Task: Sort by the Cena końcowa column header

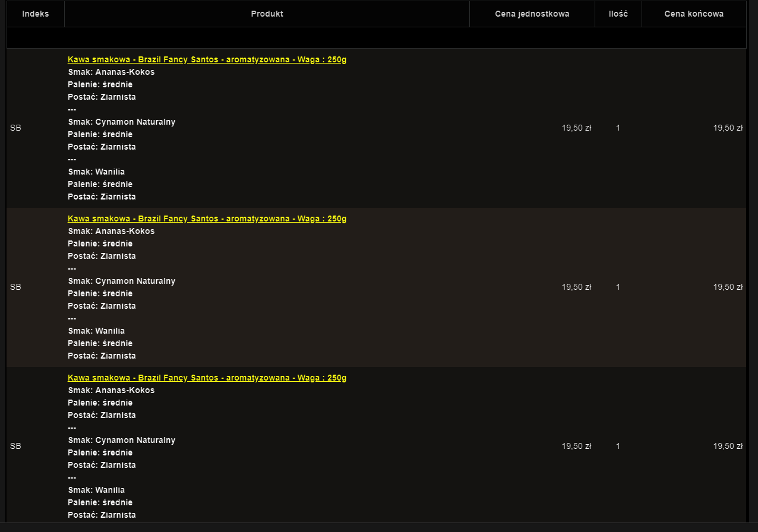Action: [x=693, y=13]
